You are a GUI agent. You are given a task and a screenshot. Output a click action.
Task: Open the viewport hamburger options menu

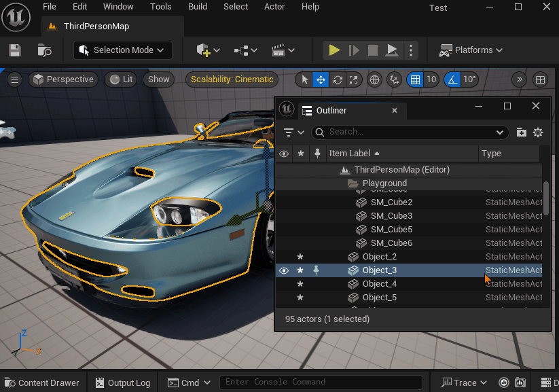(x=15, y=79)
